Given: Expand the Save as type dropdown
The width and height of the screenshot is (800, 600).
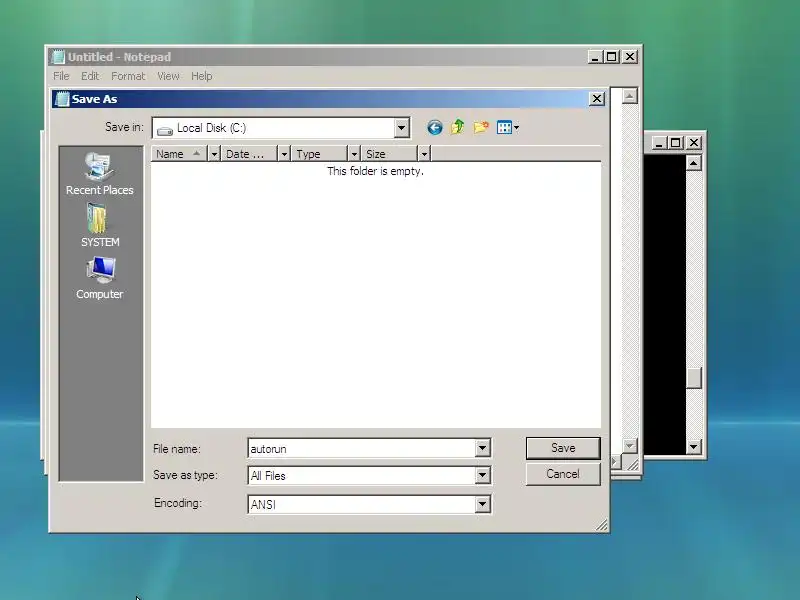Looking at the screenshot, I should (482, 476).
